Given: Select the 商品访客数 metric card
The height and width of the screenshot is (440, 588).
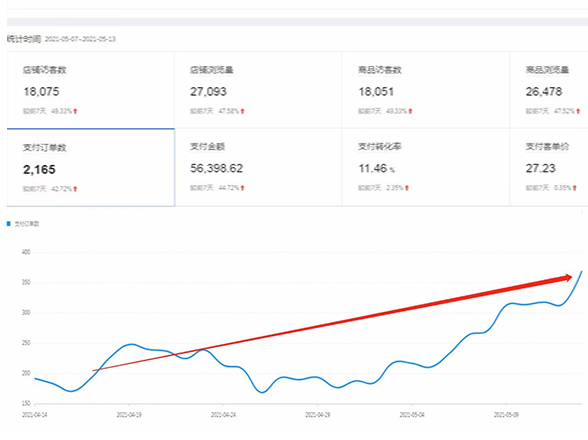Looking at the screenshot, I should 426,90.
